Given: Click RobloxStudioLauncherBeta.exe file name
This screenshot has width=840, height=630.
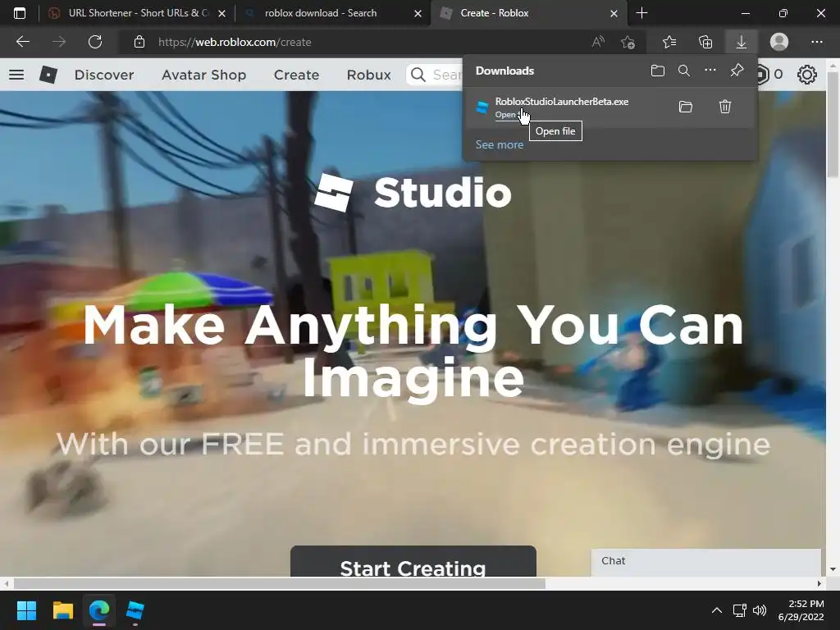Looking at the screenshot, I should click(x=561, y=101).
